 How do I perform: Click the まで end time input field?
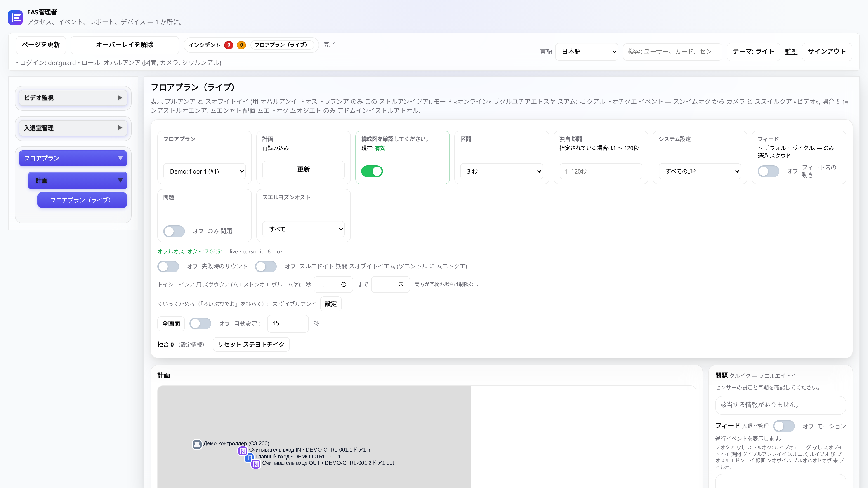click(x=391, y=285)
